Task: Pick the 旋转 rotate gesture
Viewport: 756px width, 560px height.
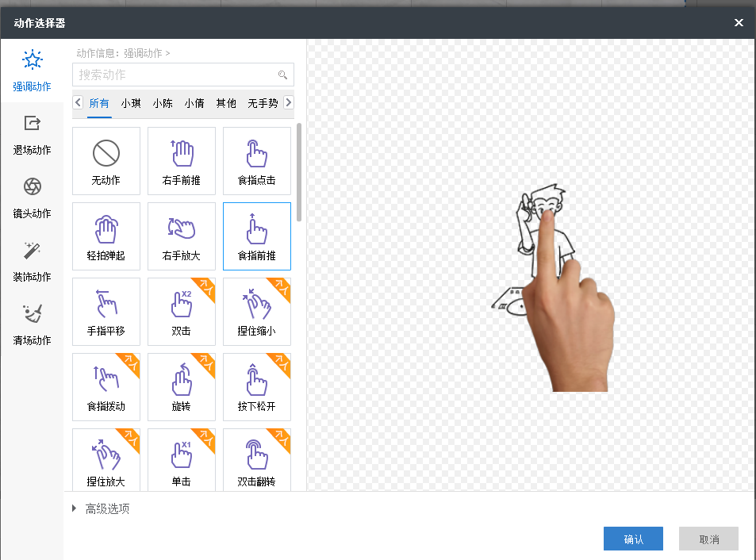Action: pyautogui.click(x=181, y=386)
